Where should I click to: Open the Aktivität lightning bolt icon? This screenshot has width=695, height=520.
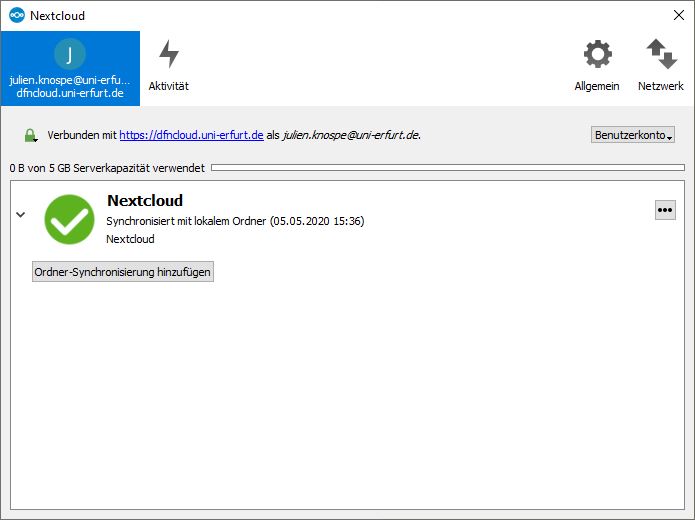pyautogui.click(x=168, y=54)
